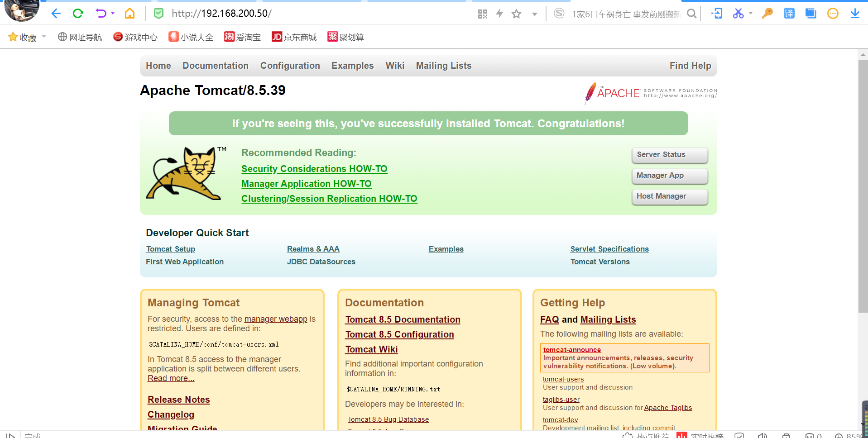Open Manager Application HOW-TO link
The height and width of the screenshot is (438, 868).
click(307, 184)
